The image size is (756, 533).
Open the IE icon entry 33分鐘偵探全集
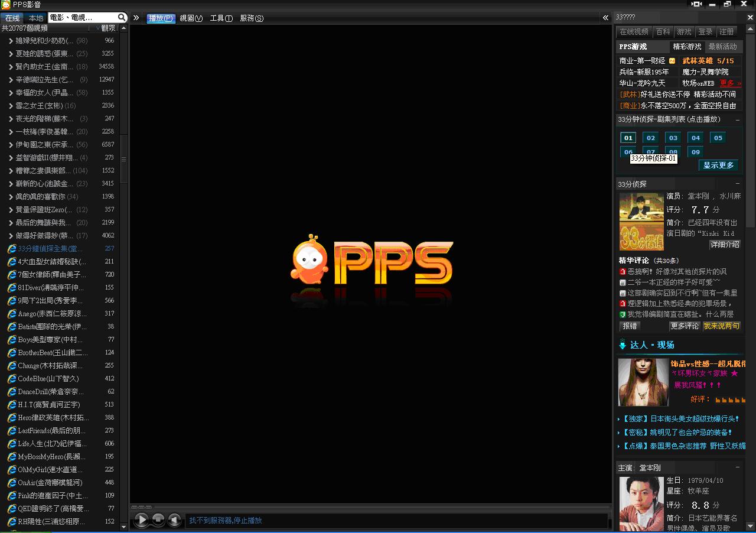[12, 249]
